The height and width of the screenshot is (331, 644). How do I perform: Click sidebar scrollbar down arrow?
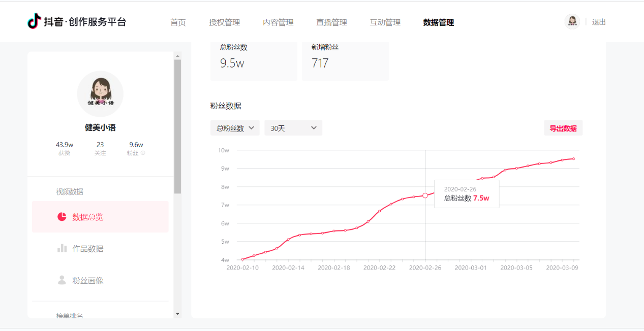click(177, 314)
